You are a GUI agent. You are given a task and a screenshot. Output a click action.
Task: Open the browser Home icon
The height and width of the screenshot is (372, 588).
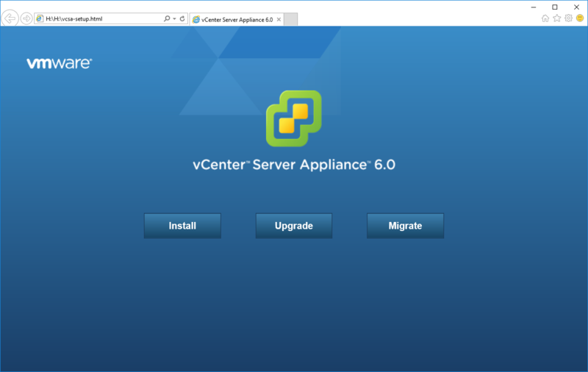coord(545,18)
